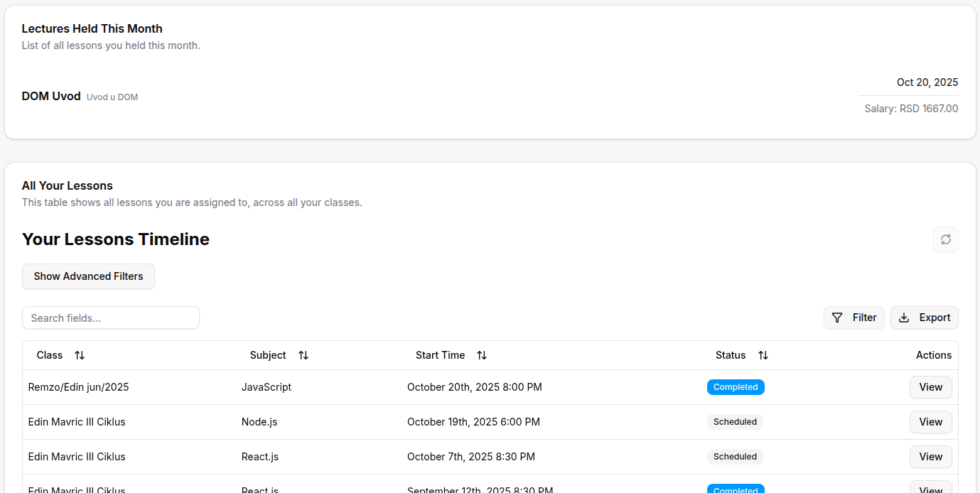The image size is (980, 493).
Task: Click the Search fields input box
Action: [x=110, y=318]
